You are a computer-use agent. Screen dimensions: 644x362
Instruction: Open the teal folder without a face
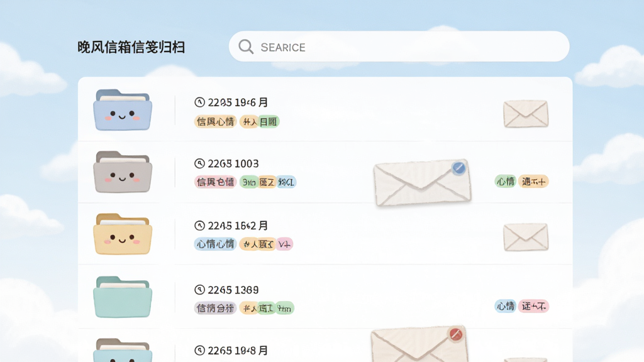coord(123,297)
